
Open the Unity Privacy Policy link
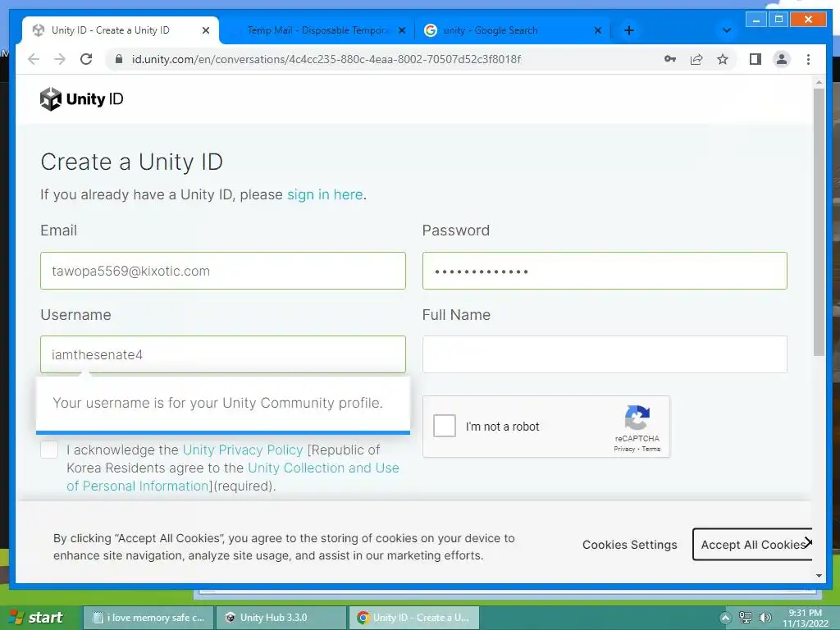pos(243,450)
